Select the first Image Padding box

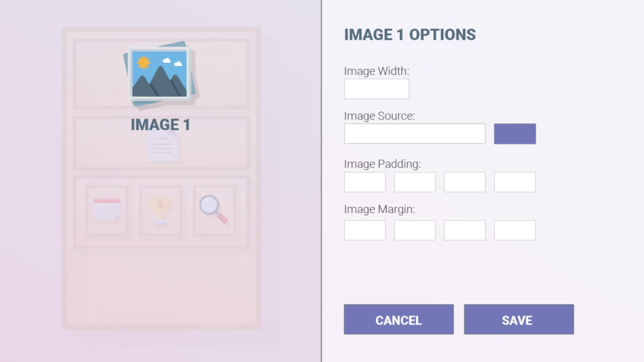364,182
